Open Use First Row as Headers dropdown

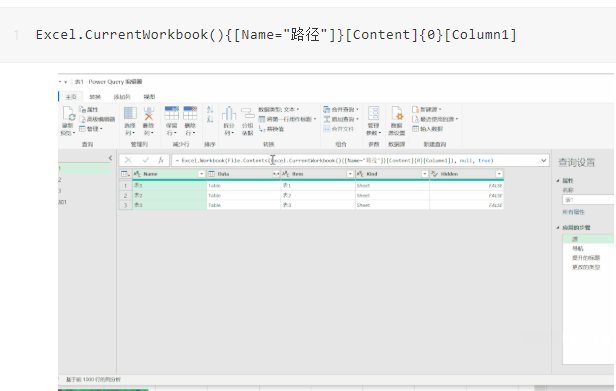(288, 119)
